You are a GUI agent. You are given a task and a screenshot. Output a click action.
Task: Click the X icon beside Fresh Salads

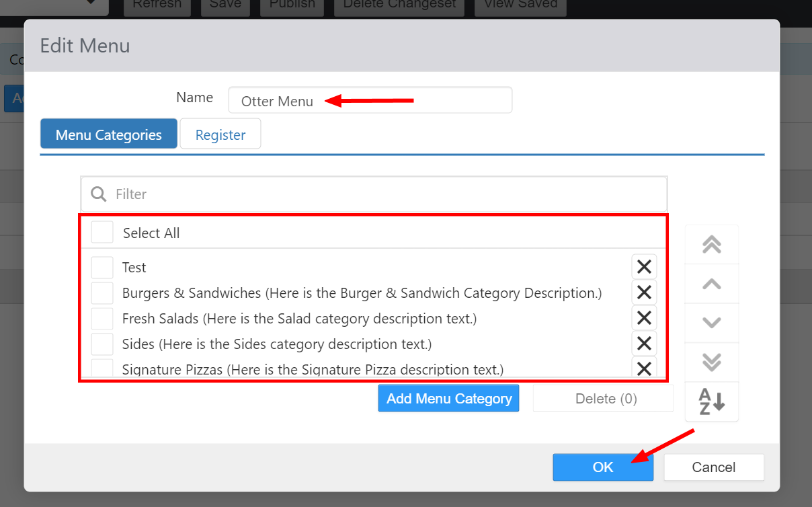[x=644, y=318]
